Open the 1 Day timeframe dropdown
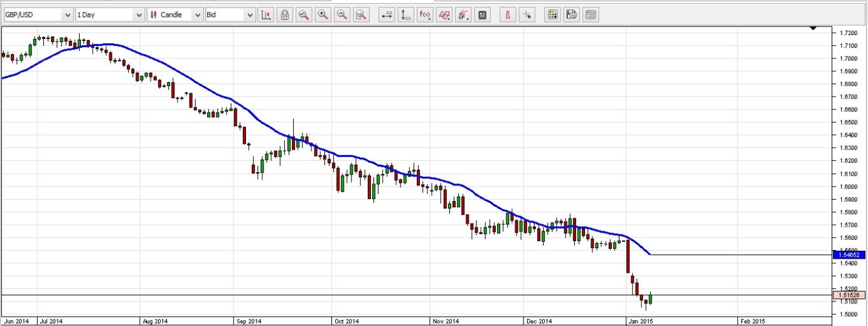This screenshot has width=868, height=326. (110, 14)
